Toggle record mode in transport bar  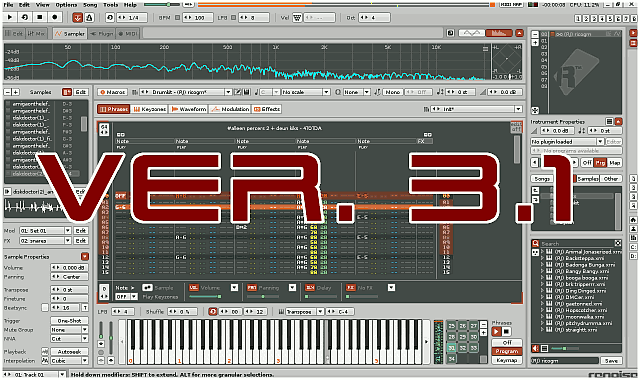point(55,17)
